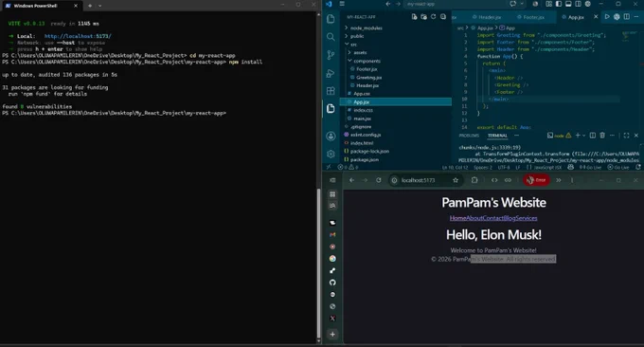The image size is (644, 347).
Task: Click Services link on PamPam's Website
Action: [x=527, y=218]
